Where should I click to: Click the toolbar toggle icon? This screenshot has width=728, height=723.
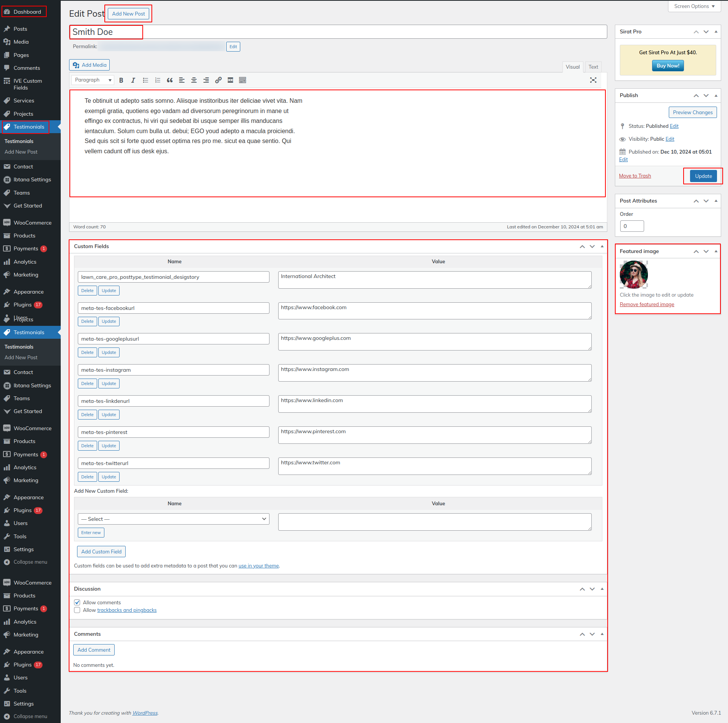[243, 80]
